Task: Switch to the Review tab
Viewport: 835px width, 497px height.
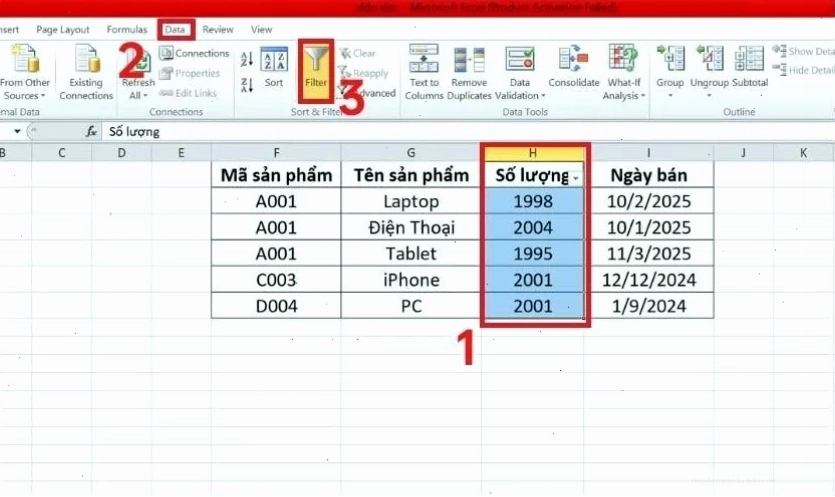Action: point(217,30)
